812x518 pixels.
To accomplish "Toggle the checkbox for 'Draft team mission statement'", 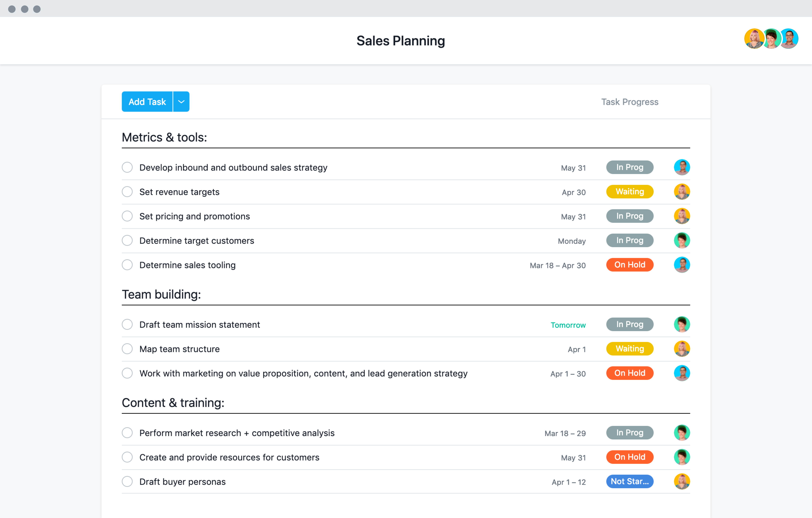I will coord(128,324).
